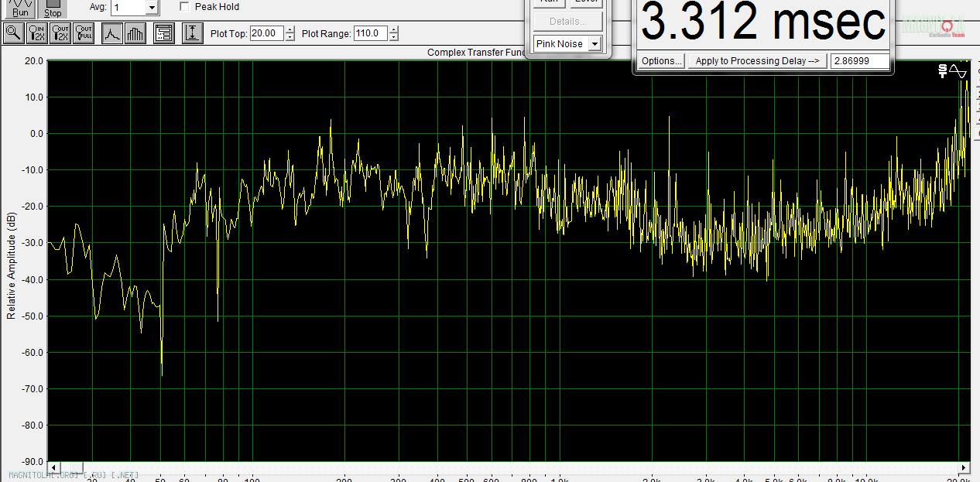Click the Complex Transfer Function plot title
980x482 pixels.
pos(477,53)
